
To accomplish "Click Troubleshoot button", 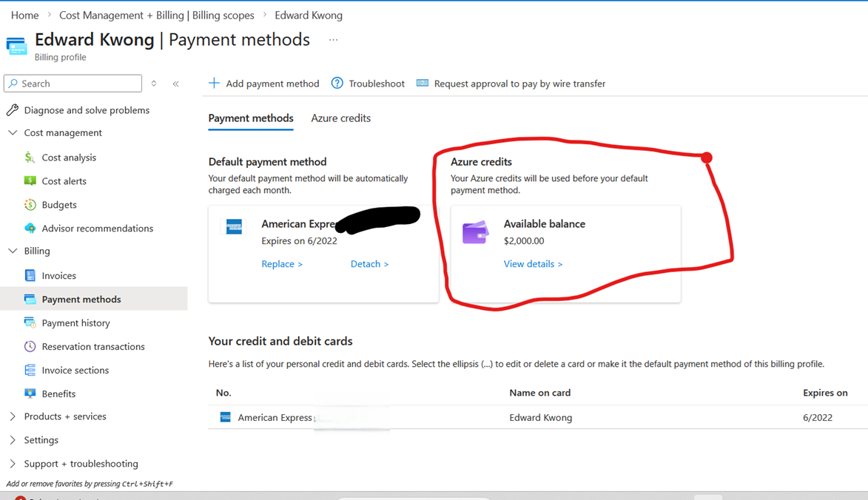I will (368, 84).
